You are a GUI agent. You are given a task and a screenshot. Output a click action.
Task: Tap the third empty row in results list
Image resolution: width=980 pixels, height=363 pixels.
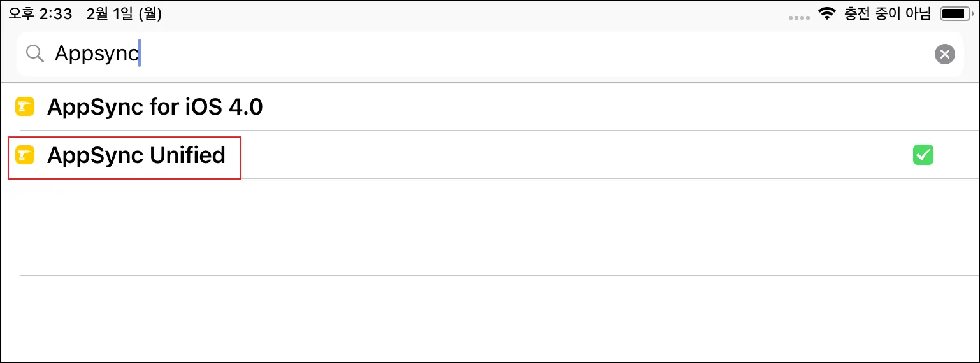(x=490, y=300)
